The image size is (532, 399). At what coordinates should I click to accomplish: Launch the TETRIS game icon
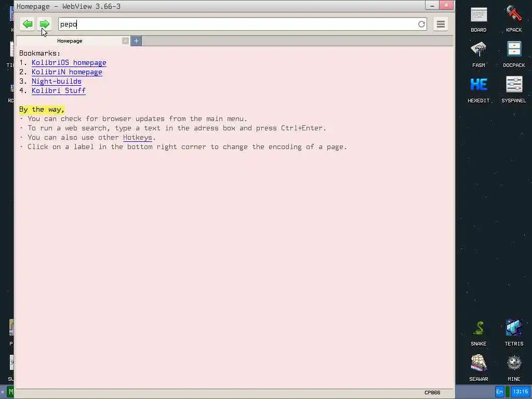click(x=514, y=333)
